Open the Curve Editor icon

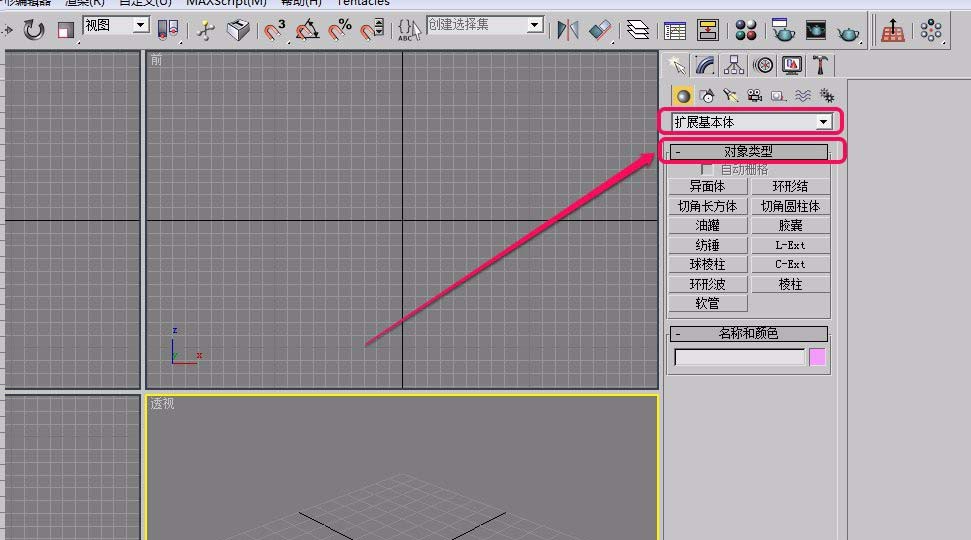pyautogui.click(x=674, y=30)
